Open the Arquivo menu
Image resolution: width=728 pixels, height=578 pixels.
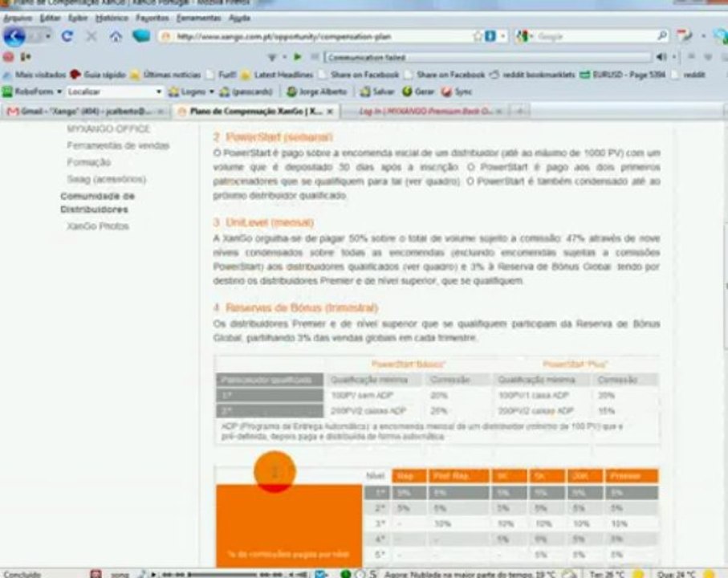tap(18, 18)
